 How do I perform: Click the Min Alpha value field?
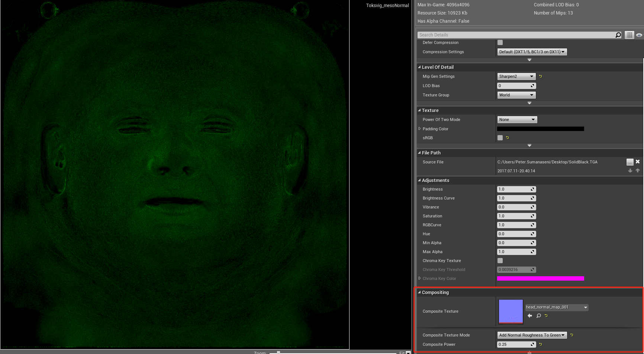click(x=516, y=243)
